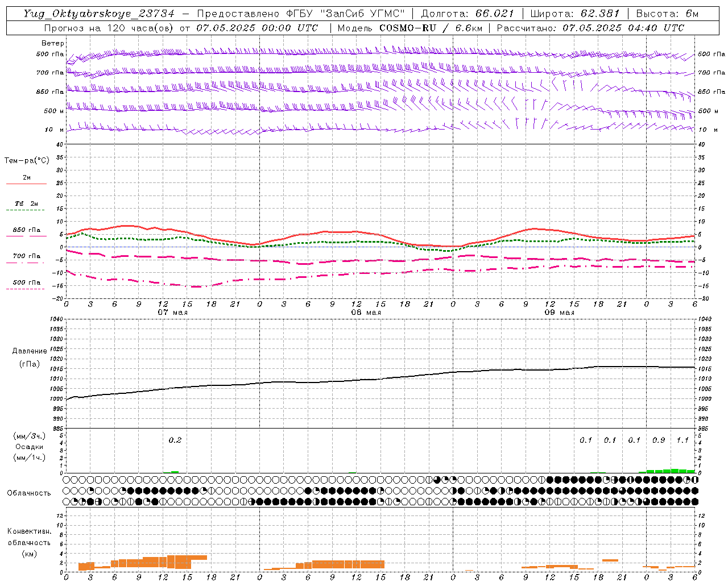
Task: Click the 'Давление' pressure section label
Action: tap(30, 351)
